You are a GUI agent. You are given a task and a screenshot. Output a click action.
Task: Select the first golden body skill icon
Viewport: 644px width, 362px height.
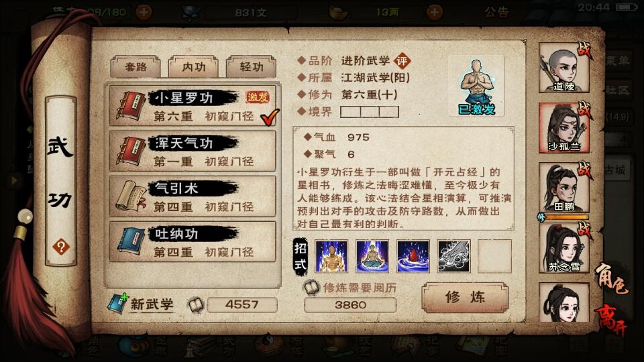click(x=331, y=257)
